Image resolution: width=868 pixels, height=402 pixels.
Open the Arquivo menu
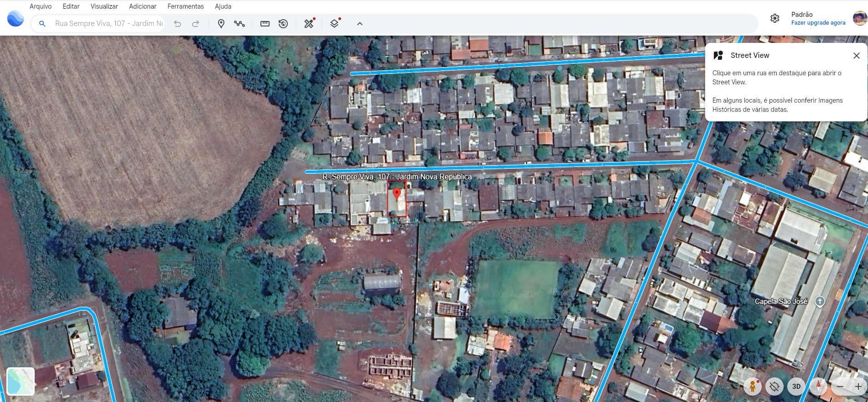[x=41, y=6]
